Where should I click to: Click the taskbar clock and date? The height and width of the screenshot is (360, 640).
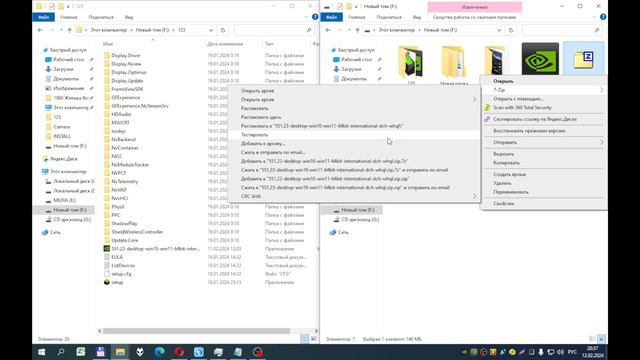[x=592, y=352]
